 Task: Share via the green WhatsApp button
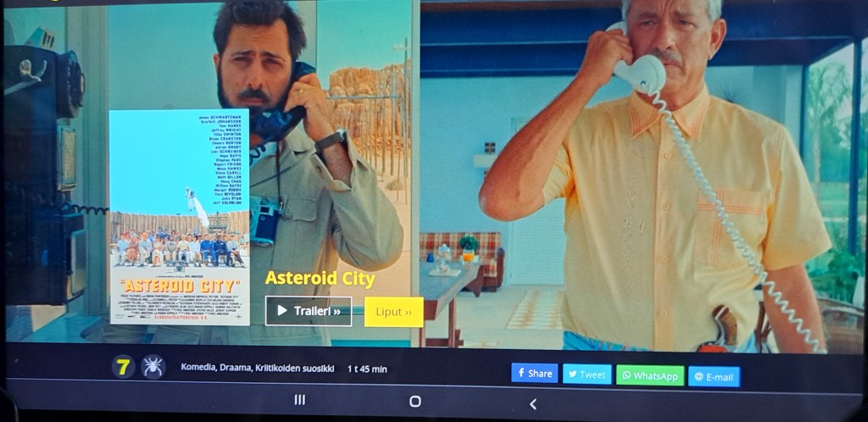[x=649, y=375]
